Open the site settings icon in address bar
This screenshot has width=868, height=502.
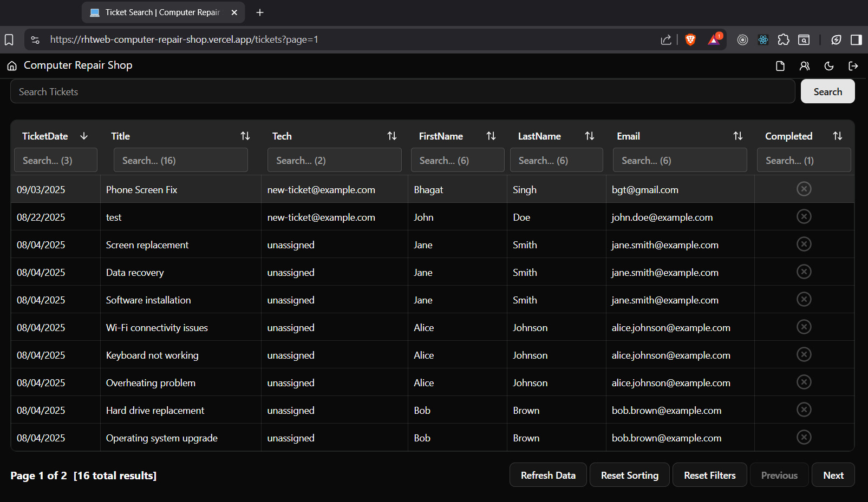[x=35, y=39]
